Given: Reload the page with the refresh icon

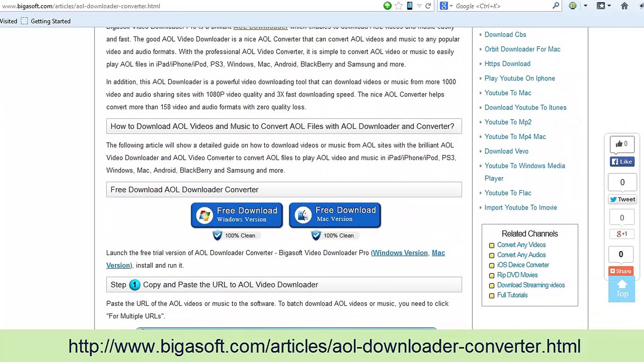Looking at the screenshot, I should pos(428,6).
